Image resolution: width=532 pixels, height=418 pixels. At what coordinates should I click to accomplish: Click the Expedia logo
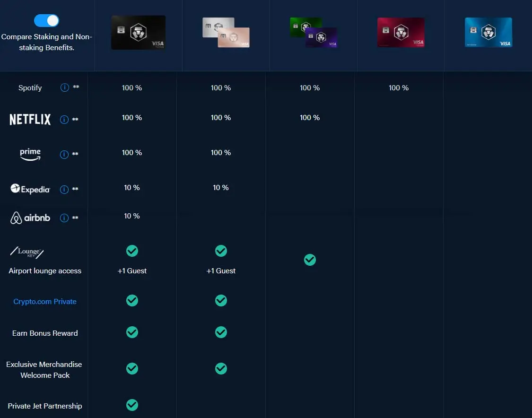30,189
